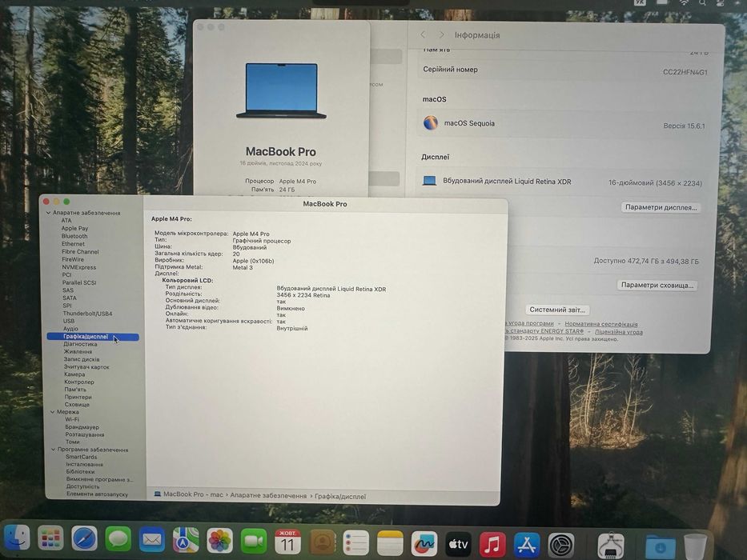Screen dimensions: 747x560
Task: Go forward in the Information settings pane
Action: [x=442, y=34]
